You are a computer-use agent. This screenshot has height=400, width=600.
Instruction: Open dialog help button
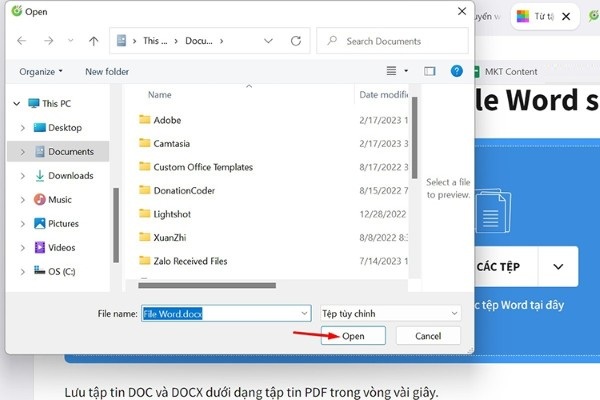tap(457, 71)
